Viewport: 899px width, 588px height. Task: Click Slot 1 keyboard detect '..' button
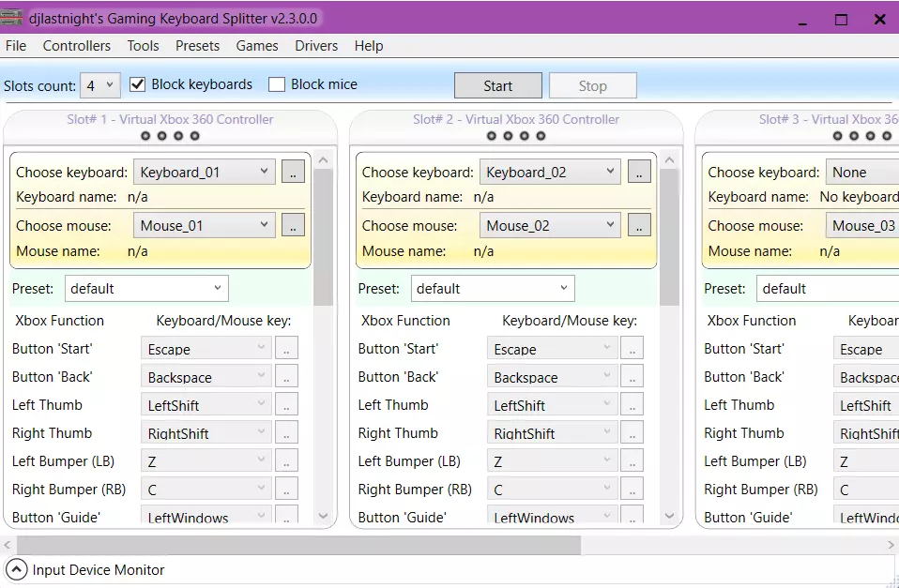(293, 172)
